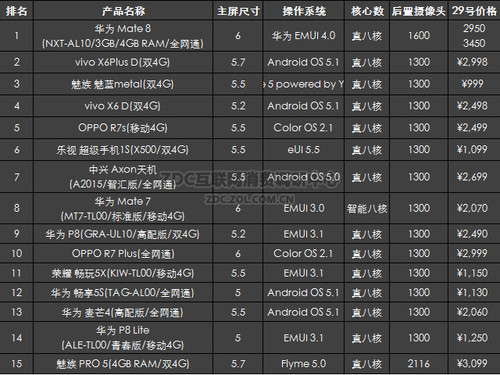Viewport: 500px width, 375px height.
Task: Click the 1600 rear camera value
Action: [x=419, y=36]
